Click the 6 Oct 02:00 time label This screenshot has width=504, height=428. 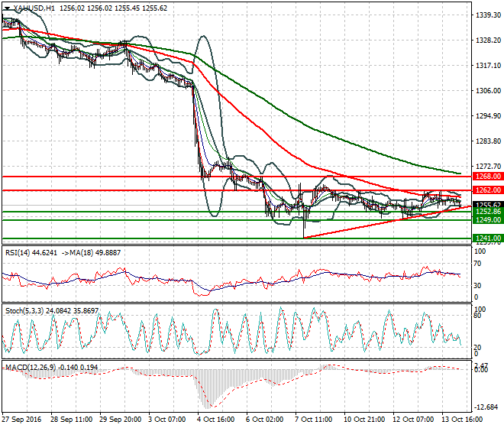click(x=264, y=420)
